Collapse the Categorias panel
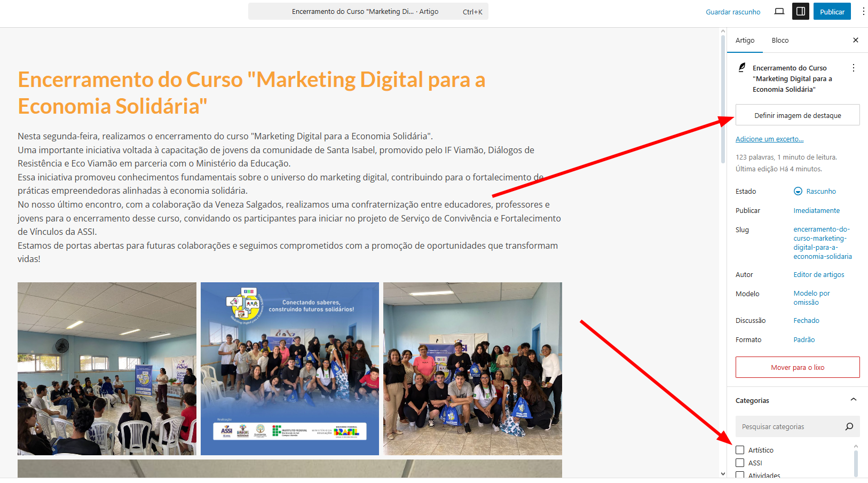868x483 pixels. [853, 400]
